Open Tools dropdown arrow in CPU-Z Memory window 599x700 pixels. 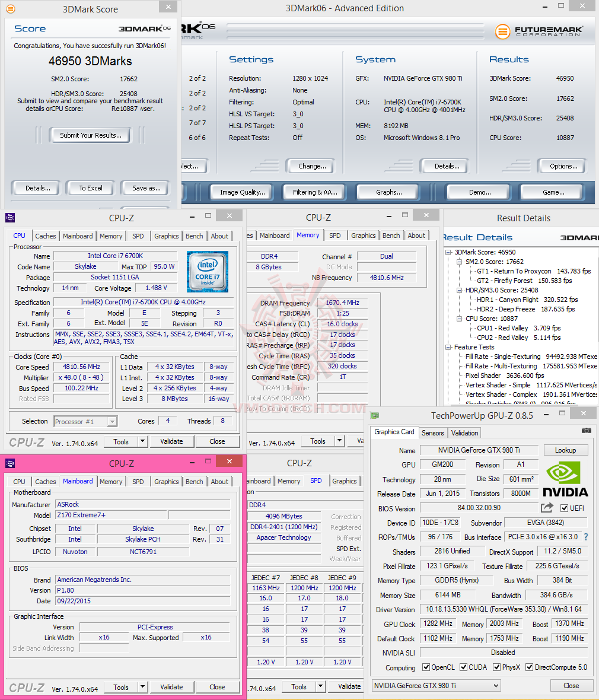340,441
